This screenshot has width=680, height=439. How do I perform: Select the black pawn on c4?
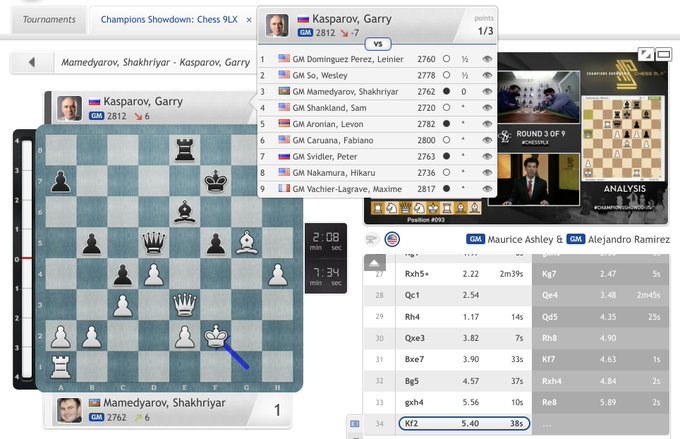coord(123,274)
